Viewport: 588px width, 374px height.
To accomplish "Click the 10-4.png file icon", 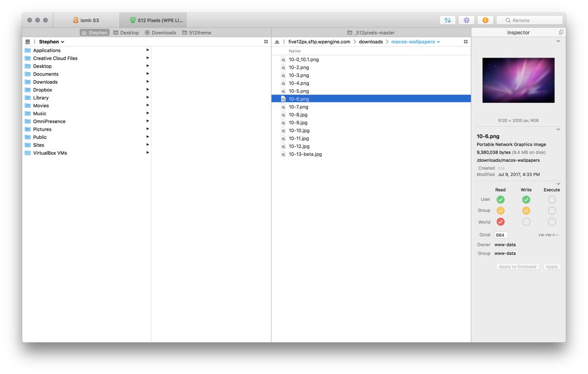I will 283,83.
